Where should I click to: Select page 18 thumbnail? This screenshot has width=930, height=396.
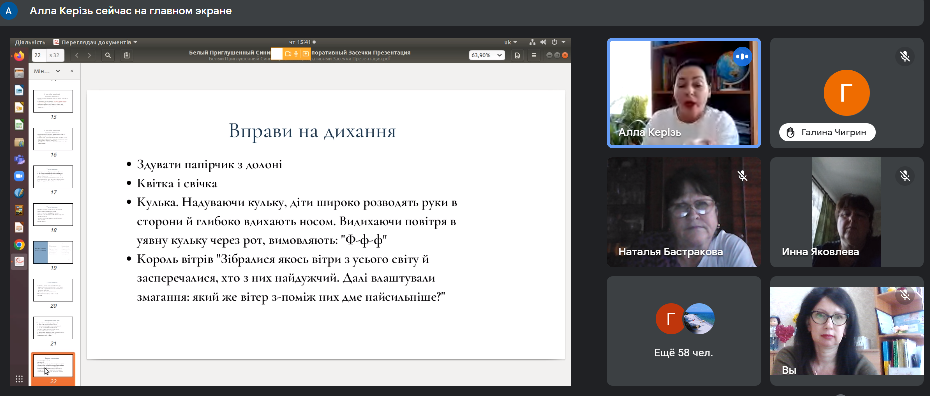[52, 215]
